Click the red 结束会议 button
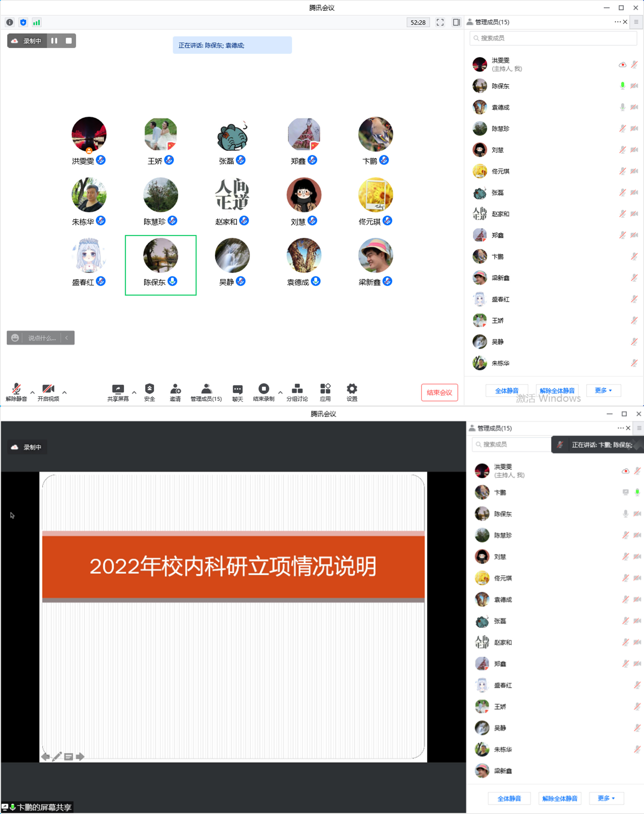 click(439, 393)
